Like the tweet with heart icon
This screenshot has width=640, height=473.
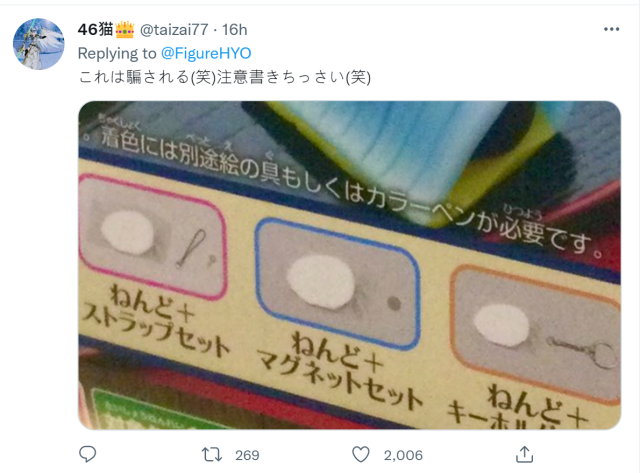[x=361, y=454]
